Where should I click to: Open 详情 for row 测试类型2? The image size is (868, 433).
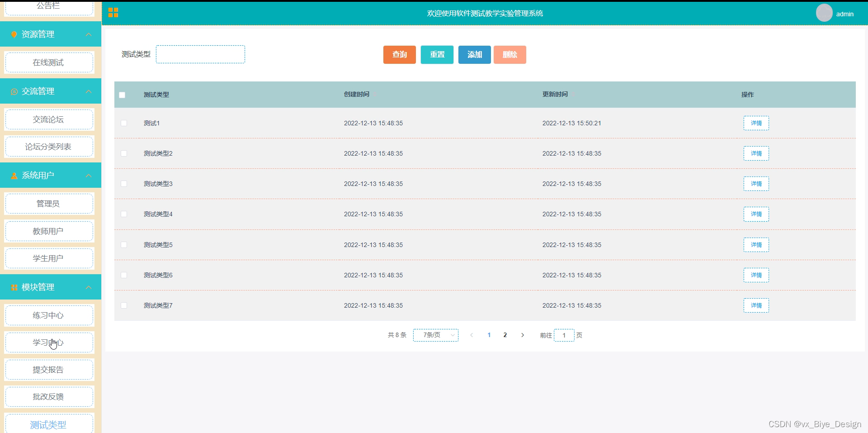tap(756, 153)
